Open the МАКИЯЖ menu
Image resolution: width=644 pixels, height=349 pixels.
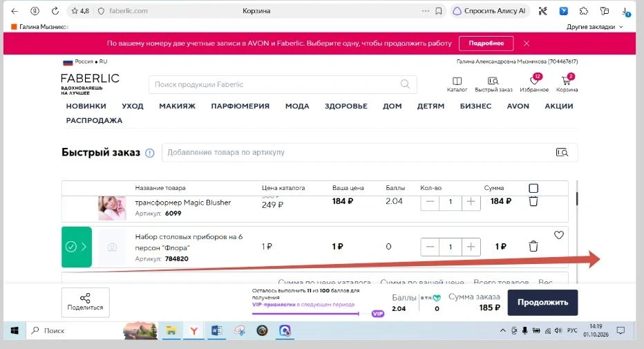click(178, 106)
